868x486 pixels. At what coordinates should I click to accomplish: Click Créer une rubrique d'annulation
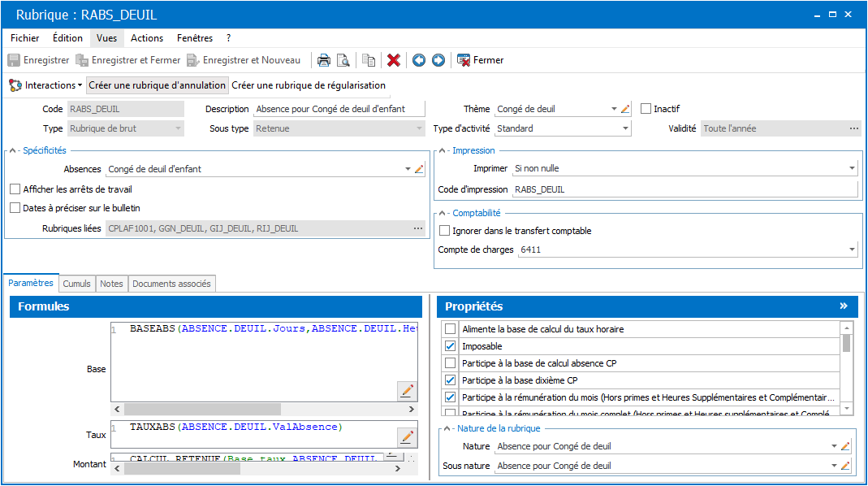point(158,85)
